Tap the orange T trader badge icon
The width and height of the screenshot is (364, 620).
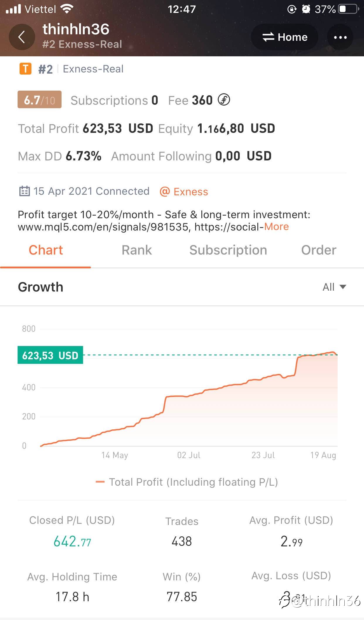(25, 69)
